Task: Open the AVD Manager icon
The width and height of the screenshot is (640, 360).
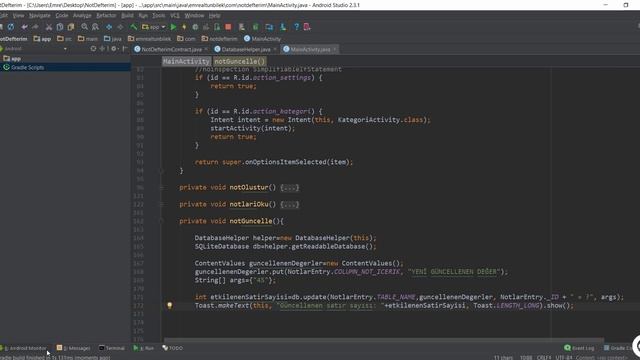Action: (x=242, y=27)
